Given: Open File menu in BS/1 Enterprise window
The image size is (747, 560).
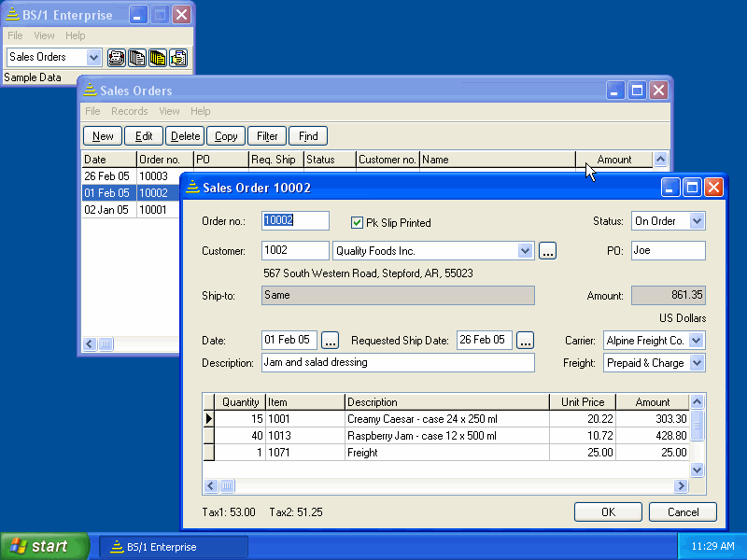Looking at the screenshot, I should click(15, 35).
